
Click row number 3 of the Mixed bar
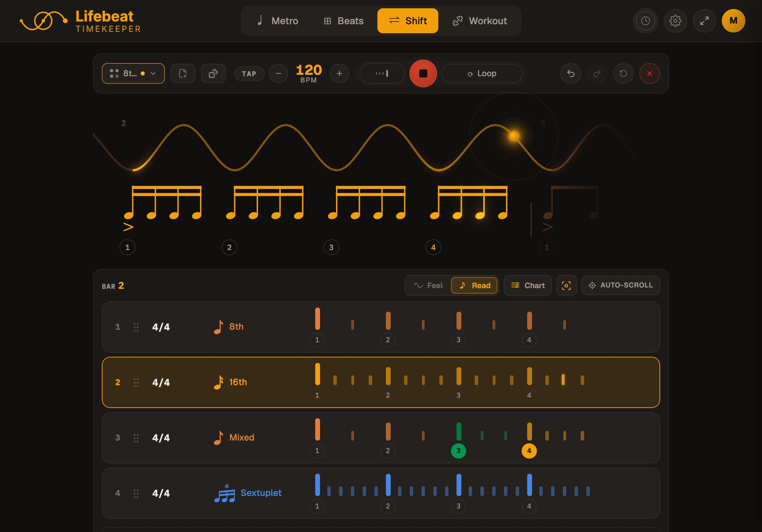(118, 438)
